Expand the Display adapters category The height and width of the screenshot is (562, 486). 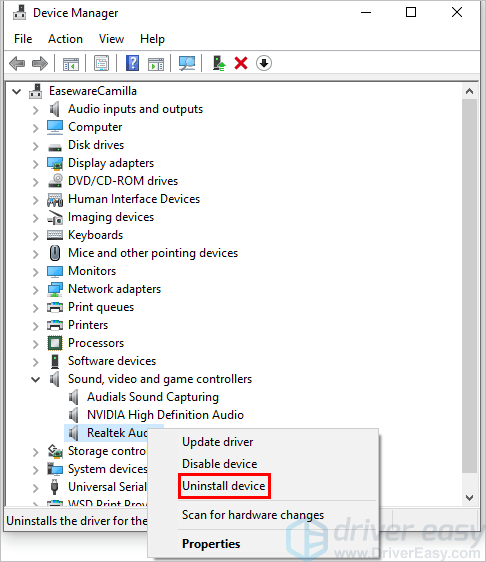click(x=35, y=164)
